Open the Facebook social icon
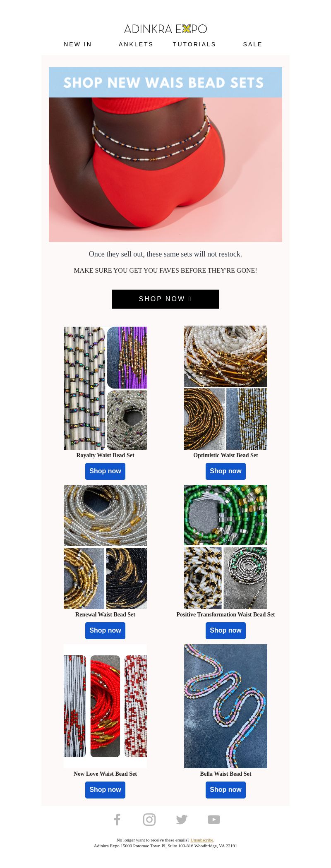 [117, 819]
